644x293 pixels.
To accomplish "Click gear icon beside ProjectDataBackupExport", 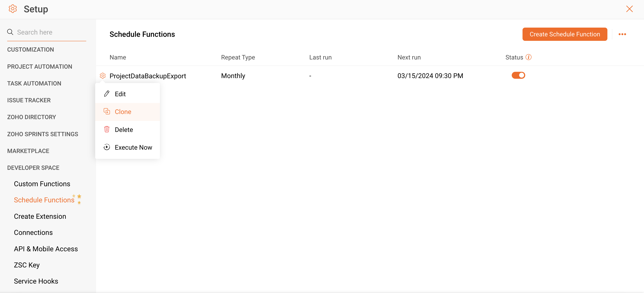I will pyautogui.click(x=102, y=76).
